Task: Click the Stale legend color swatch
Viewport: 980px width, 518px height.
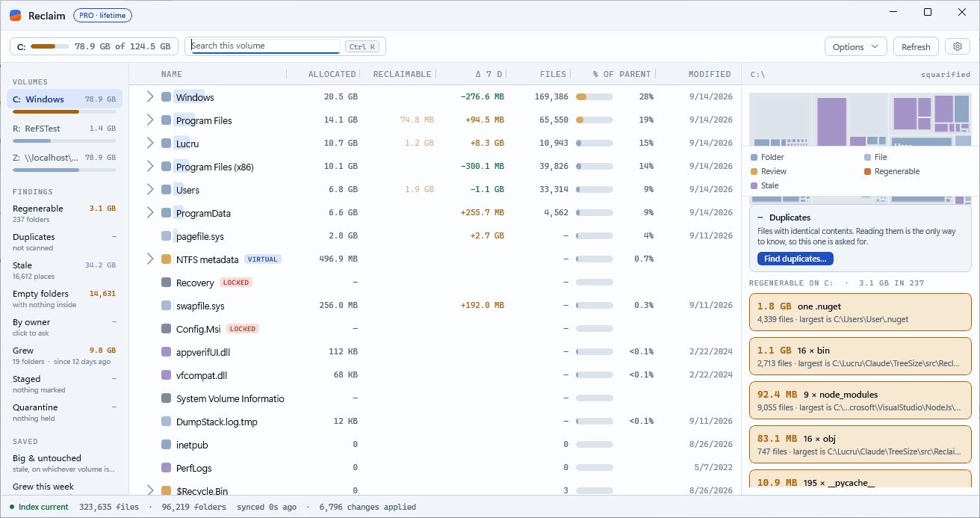Action: point(754,185)
